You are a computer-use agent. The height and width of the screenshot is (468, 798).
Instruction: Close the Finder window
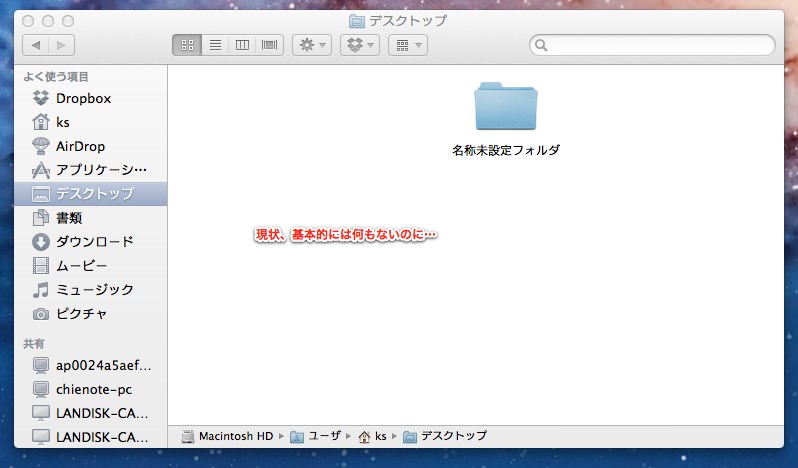click(x=28, y=21)
